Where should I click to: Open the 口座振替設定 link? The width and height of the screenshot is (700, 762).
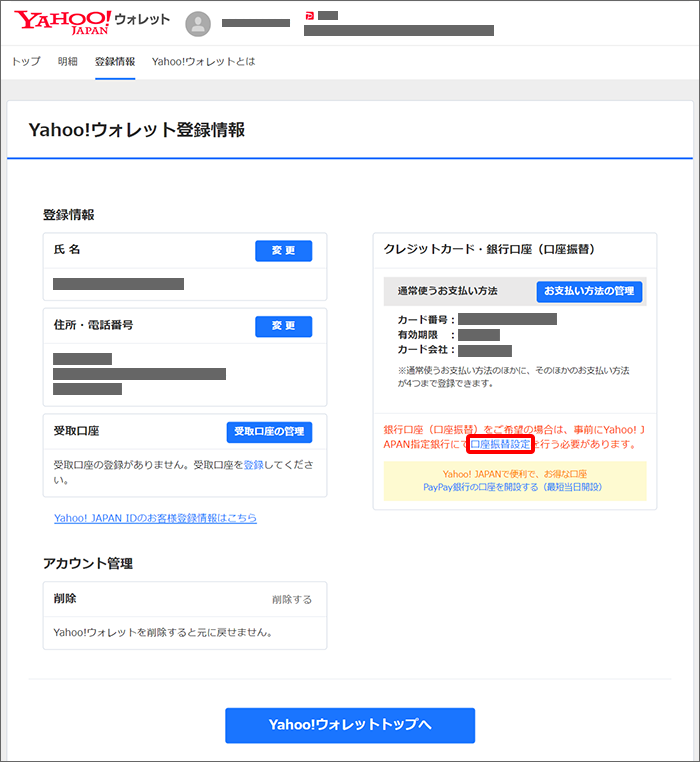(x=500, y=444)
